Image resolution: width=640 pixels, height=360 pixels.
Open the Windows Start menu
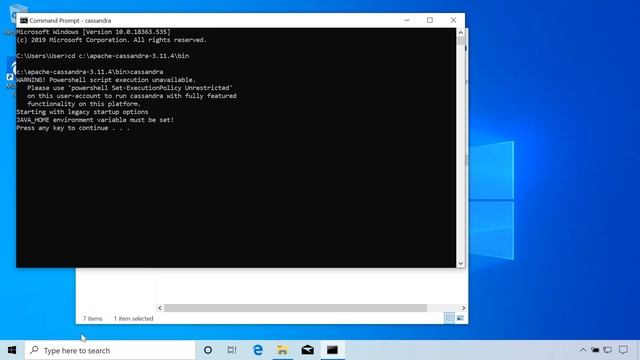pos(12,350)
